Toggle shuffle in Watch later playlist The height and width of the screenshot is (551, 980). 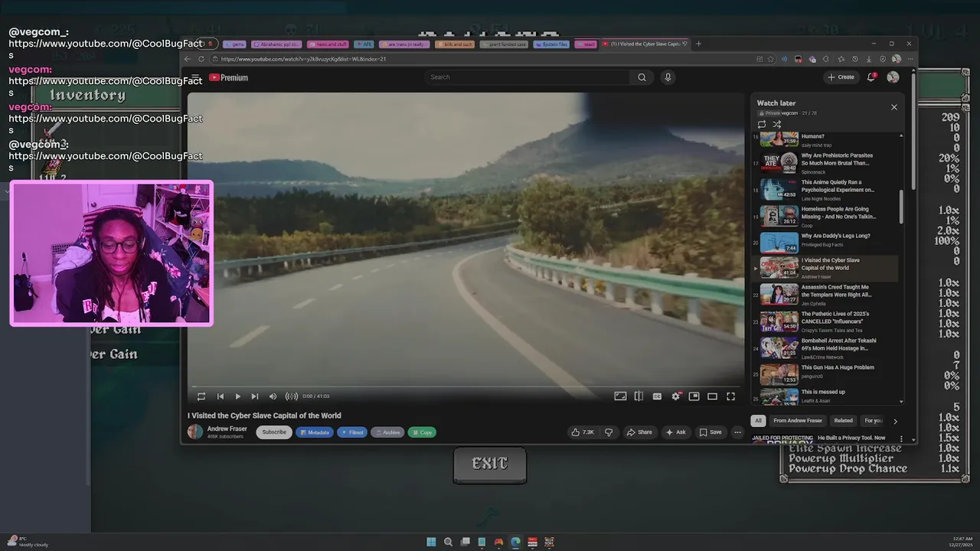[x=776, y=124]
